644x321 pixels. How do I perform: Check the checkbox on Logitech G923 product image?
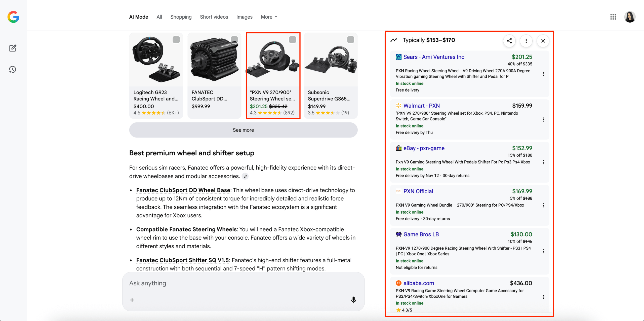(x=176, y=39)
